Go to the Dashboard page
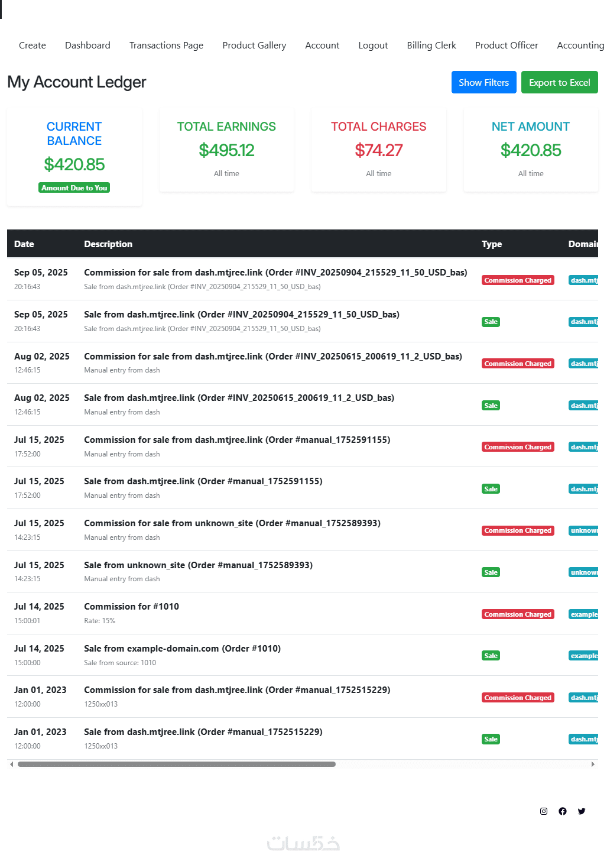Image resolution: width=607 pixels, height=868 pixels. (x=87, y=46)
